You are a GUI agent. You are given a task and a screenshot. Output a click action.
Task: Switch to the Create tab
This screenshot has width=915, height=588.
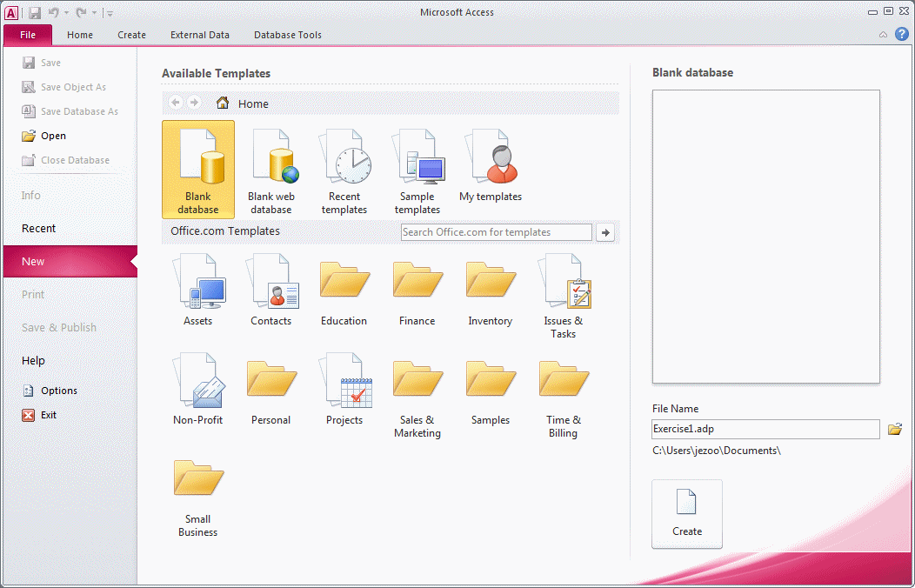click(x=132, y=35)
